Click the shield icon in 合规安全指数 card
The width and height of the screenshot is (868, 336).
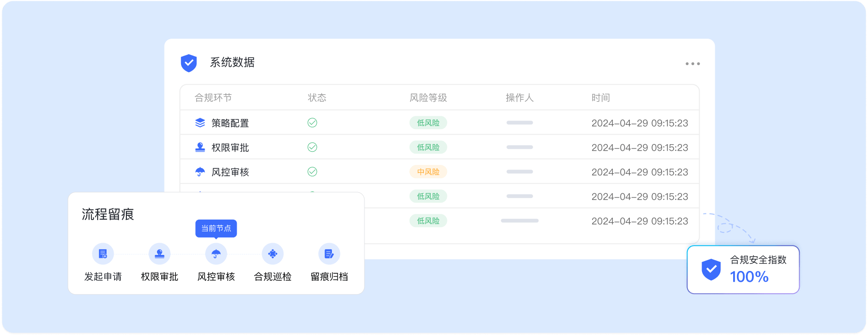(x=711, y=270)
